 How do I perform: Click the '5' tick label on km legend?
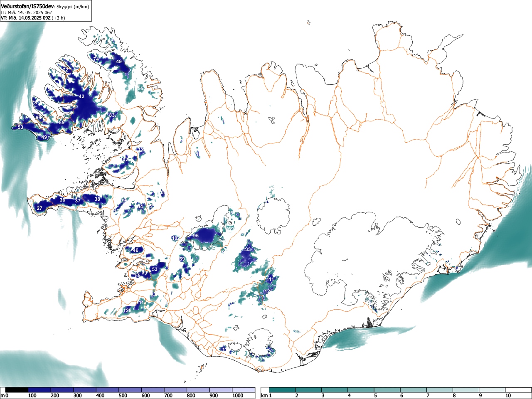click(375, 396)
